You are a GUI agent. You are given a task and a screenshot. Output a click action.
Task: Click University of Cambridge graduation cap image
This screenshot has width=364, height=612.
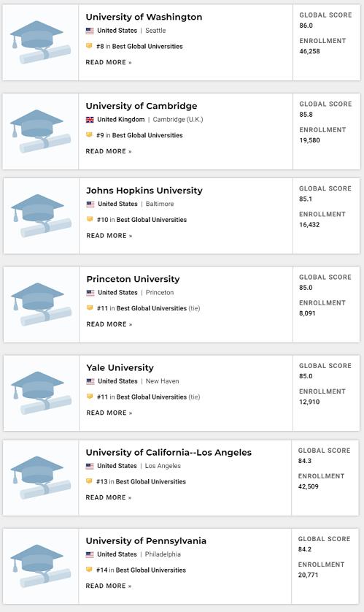pos(41,131)
